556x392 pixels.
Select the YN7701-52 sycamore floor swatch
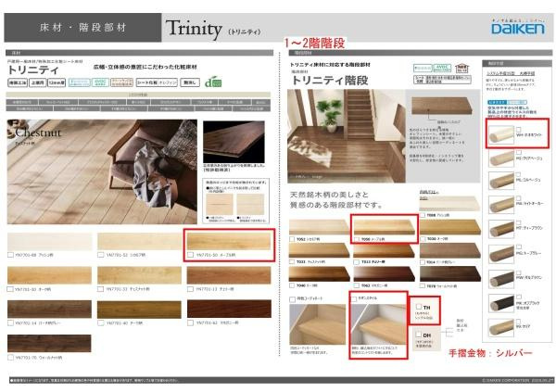[x=139, y=242]
